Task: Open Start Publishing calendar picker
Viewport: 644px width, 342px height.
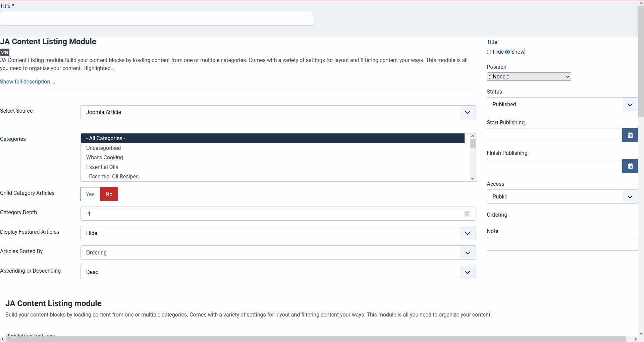Action: click(630, 135)
